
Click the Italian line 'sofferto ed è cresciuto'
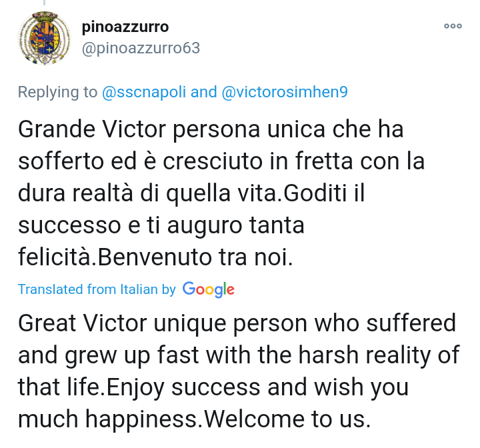[x=221, y=161]
